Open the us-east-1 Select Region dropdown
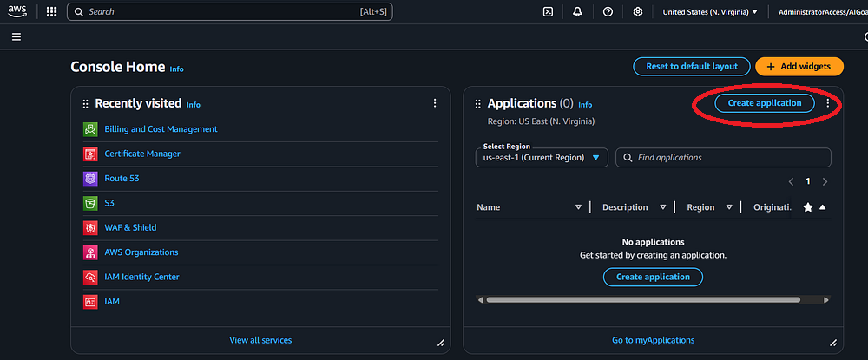 542,158
